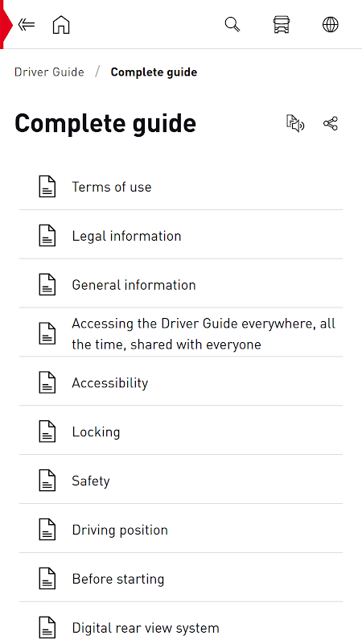Screen dimensions: 362x644
Task: Open the globe language selector
Action: click(331, 25)
